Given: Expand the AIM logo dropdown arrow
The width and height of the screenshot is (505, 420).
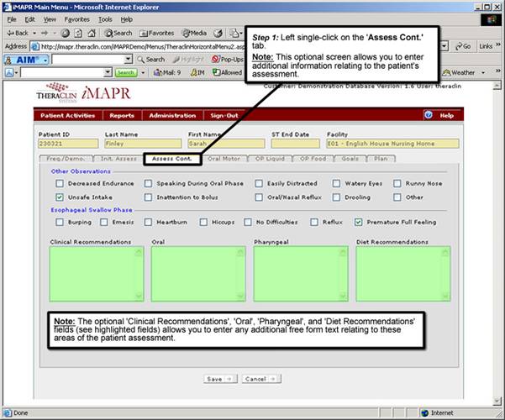Looking at the screenshot, I should (45, 60).
